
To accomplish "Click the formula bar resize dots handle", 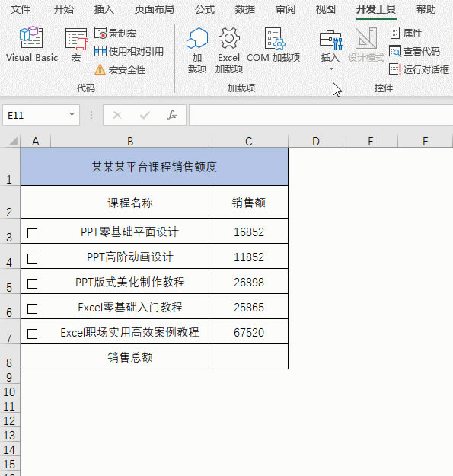I will (91, 115).
